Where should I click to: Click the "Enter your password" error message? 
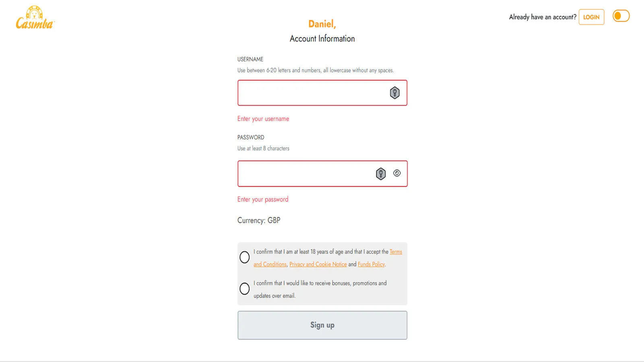click(263, 200)
